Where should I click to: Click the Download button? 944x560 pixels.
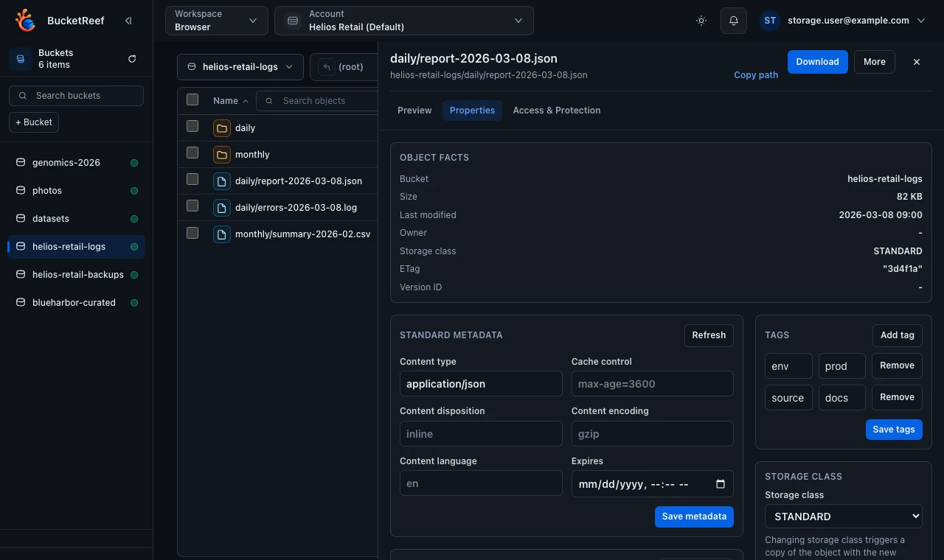click(817, 62)
